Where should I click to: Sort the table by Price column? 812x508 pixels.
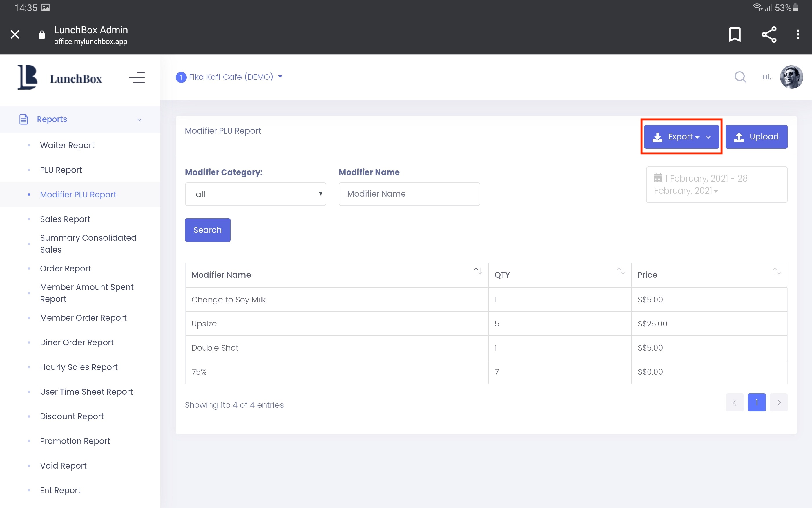(x=776, y=271)
